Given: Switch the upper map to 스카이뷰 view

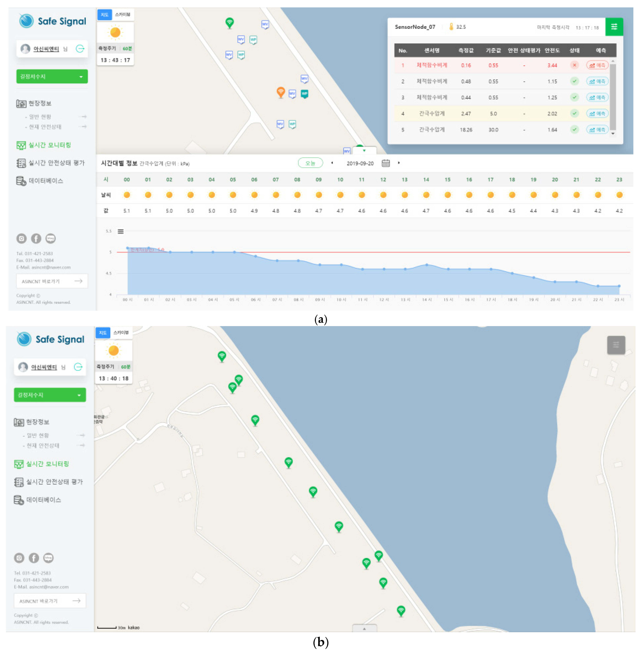Looking at the screenshot, I should (123, 14).
